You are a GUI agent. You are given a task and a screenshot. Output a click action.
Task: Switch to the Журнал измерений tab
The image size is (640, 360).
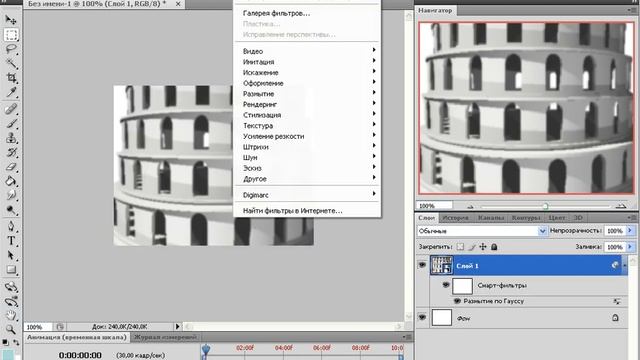tap(165, 337)
